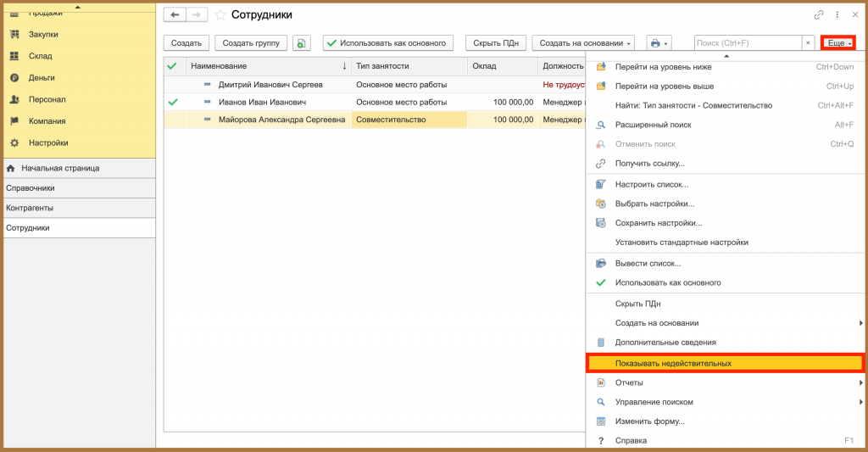Image resolution: width=868 pixels, height=452 pixels.
Task: Open the Сотрудники tab in the sidebar
Action: (79, 228)
